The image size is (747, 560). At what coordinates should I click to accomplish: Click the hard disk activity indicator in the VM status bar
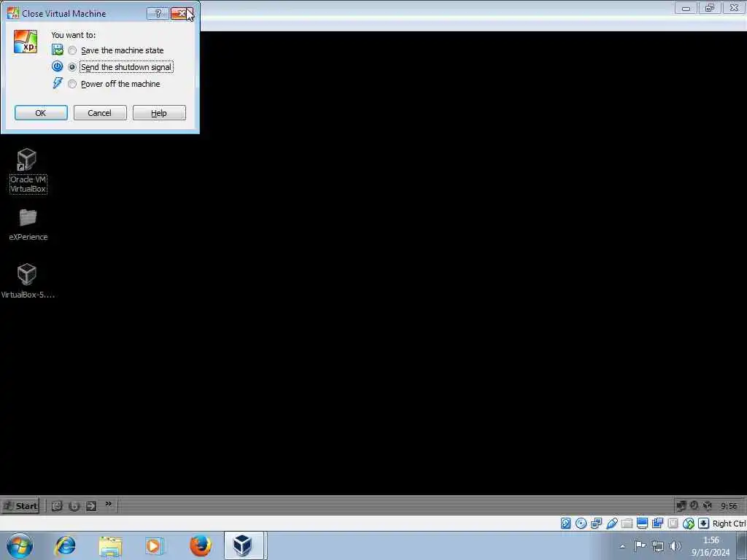pos(565,524)
